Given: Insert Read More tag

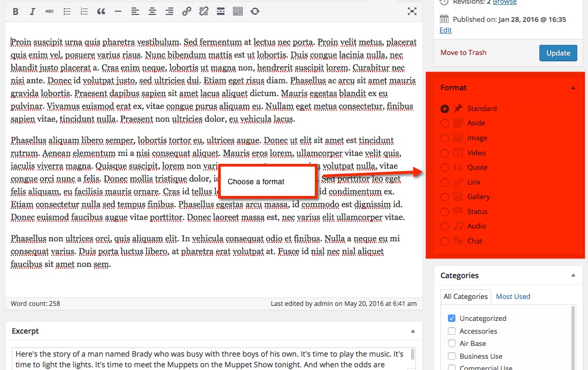Looking at the screenshot, I should click(221, 11).
